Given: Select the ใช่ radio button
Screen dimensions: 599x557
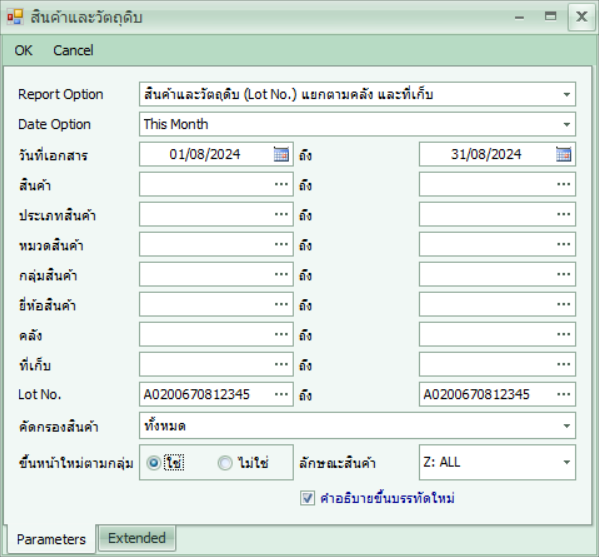Looking at the screenshot, I should tap(154, 463).
